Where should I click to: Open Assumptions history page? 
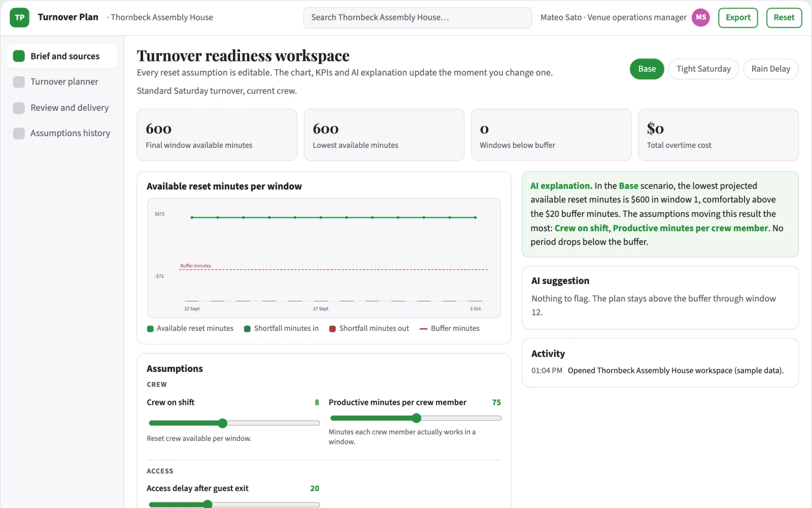coord(62,133)
